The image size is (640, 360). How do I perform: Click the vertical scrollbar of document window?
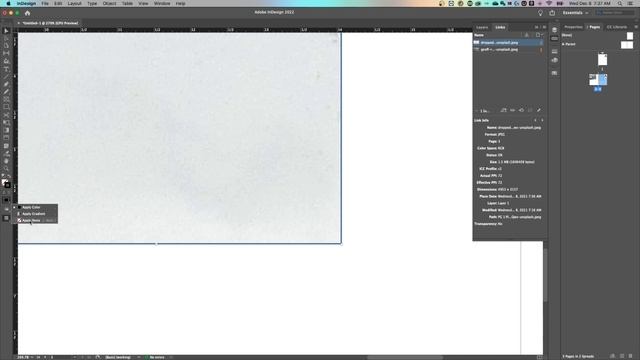(545, 276)
